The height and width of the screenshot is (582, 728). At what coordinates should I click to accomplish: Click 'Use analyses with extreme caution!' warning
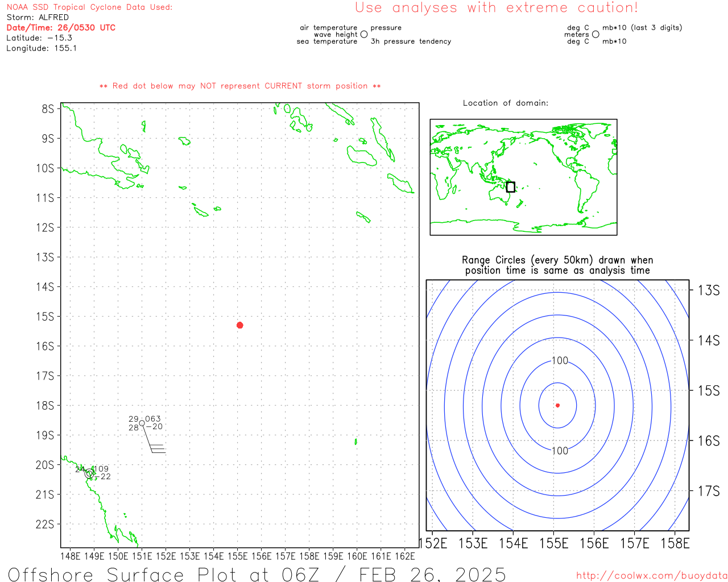point(497,8)
